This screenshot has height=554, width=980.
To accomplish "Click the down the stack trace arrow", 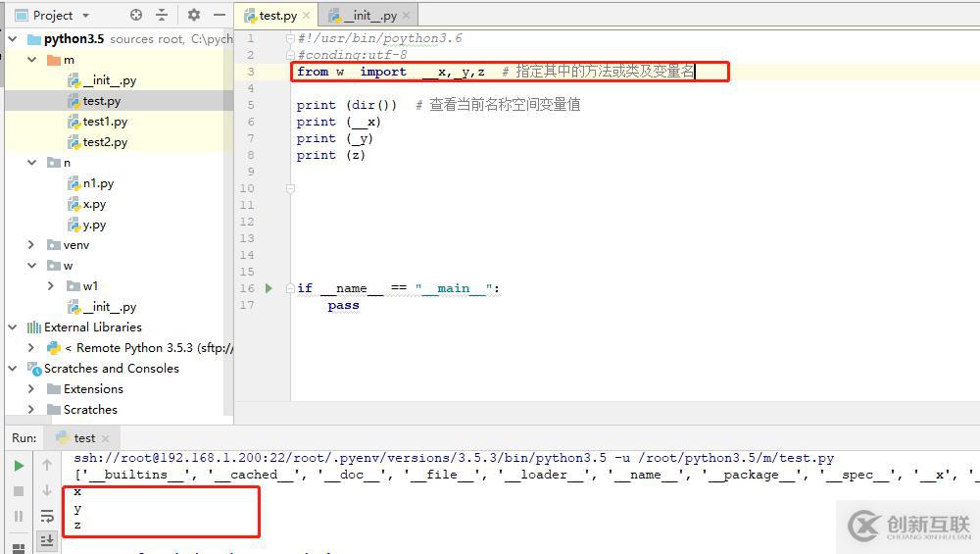I will pos(47,490).
